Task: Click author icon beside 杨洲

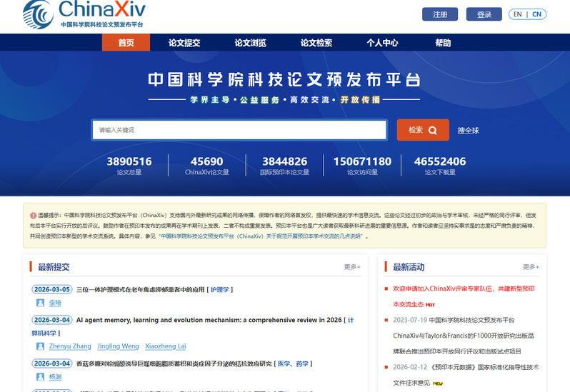Action: point(41,377)
